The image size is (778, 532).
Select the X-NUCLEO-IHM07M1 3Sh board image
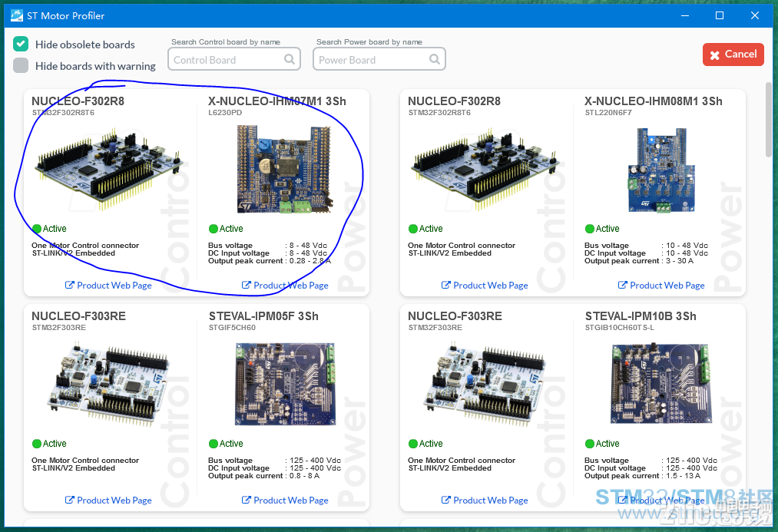pyautogui.click(x=284, y=169)
